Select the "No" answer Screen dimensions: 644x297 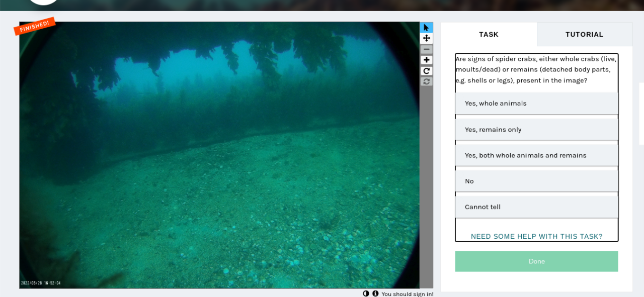click(x=536, y=181)
